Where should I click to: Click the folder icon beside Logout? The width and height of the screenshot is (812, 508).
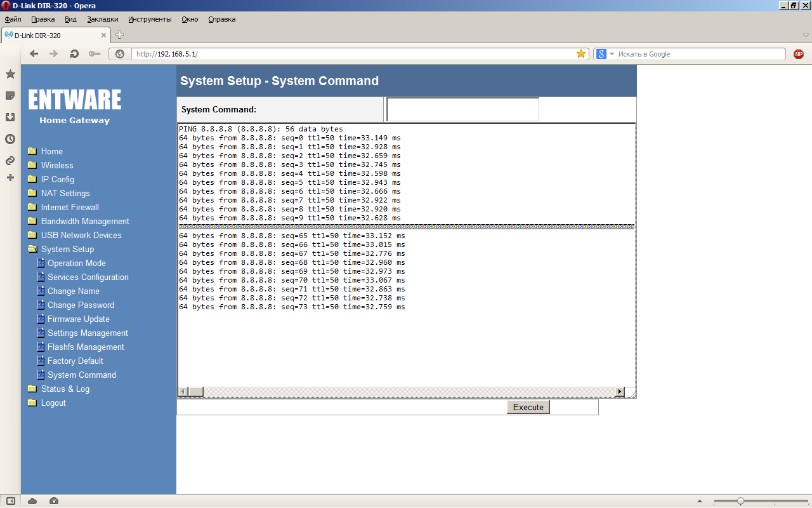coord(32,403)
